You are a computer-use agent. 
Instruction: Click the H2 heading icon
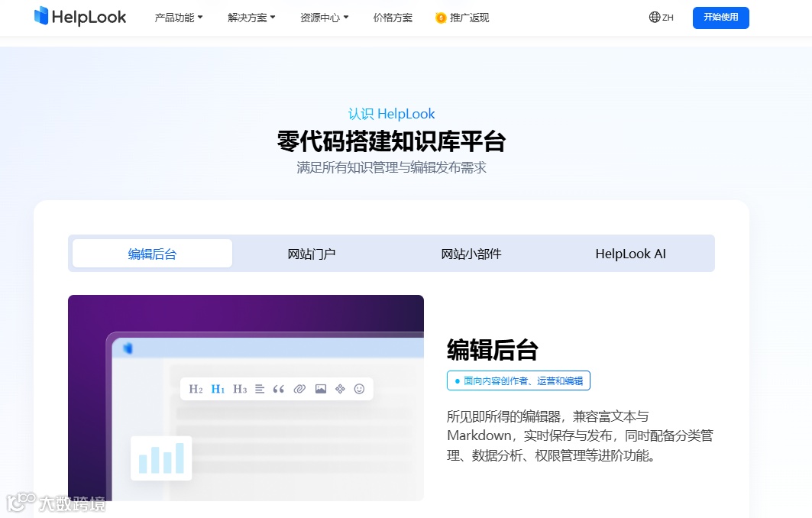point(196,389)
